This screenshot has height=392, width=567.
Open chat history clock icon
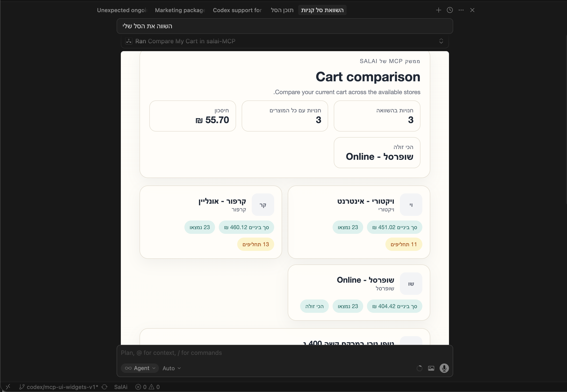[450, 10]
